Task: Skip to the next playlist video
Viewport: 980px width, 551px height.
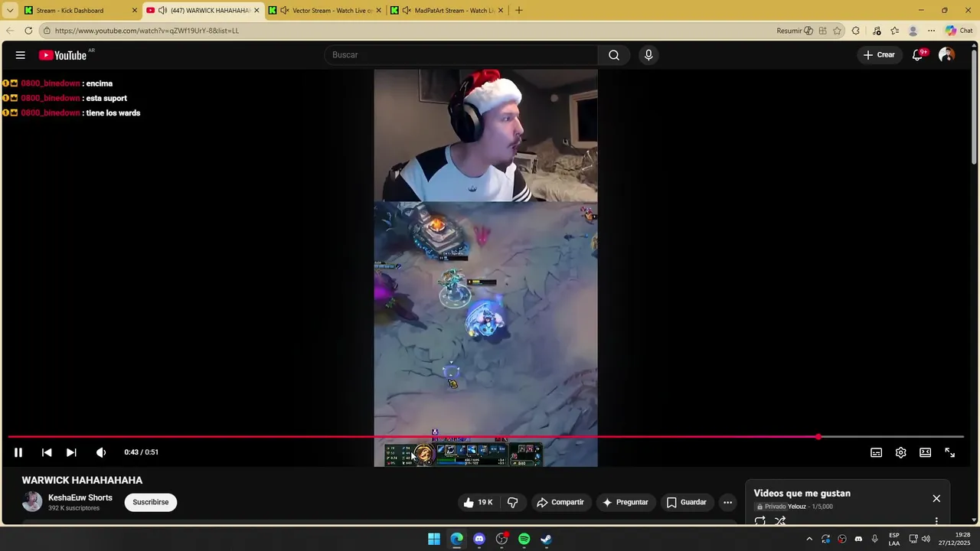Action: pyautogui.click(x=71, y=452)
